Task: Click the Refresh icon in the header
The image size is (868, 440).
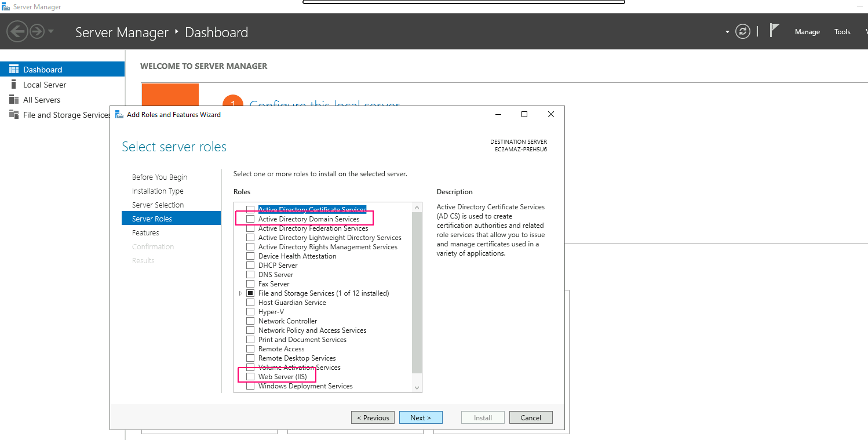Action: click(x=743, y=32)
